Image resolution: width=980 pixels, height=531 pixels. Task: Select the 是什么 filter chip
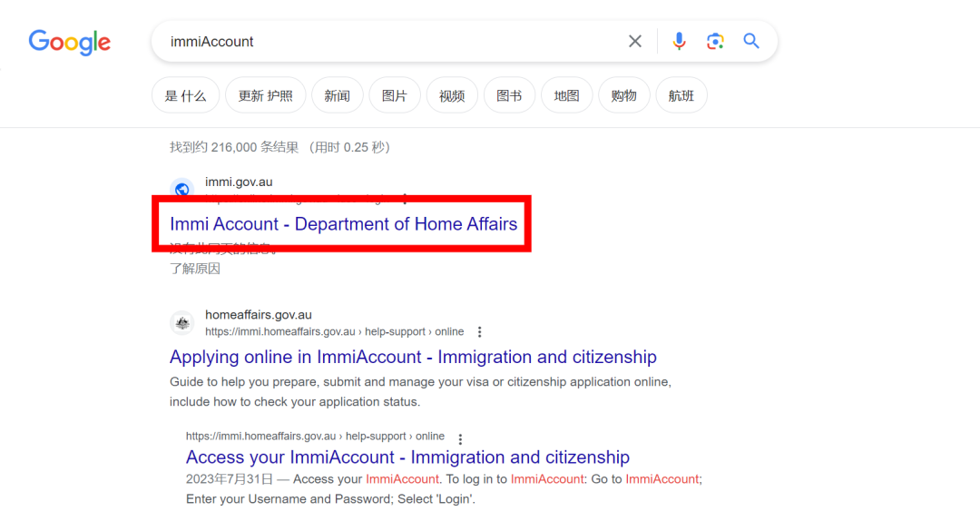185,95
